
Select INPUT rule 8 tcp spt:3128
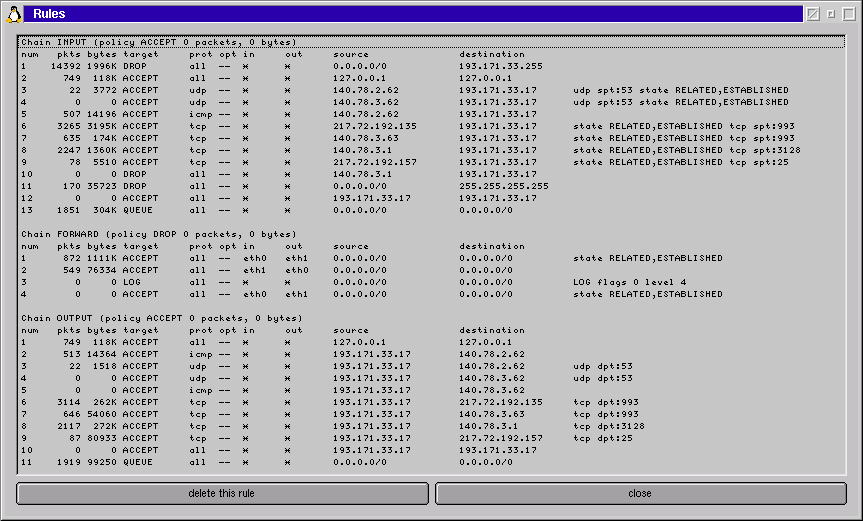(x=432, y=150)
